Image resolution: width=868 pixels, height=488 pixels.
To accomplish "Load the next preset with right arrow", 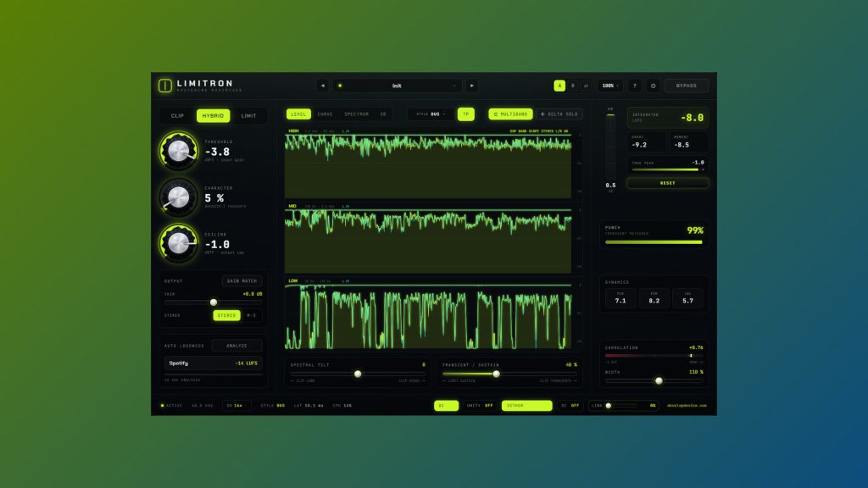I will pyautogui.click(x=471, y=86).
